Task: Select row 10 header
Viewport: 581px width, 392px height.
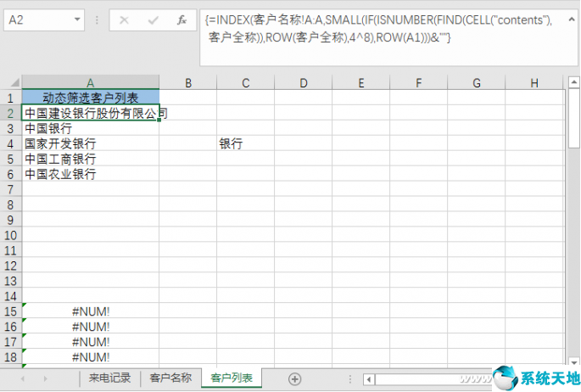Action: click(x=10, y=236)
